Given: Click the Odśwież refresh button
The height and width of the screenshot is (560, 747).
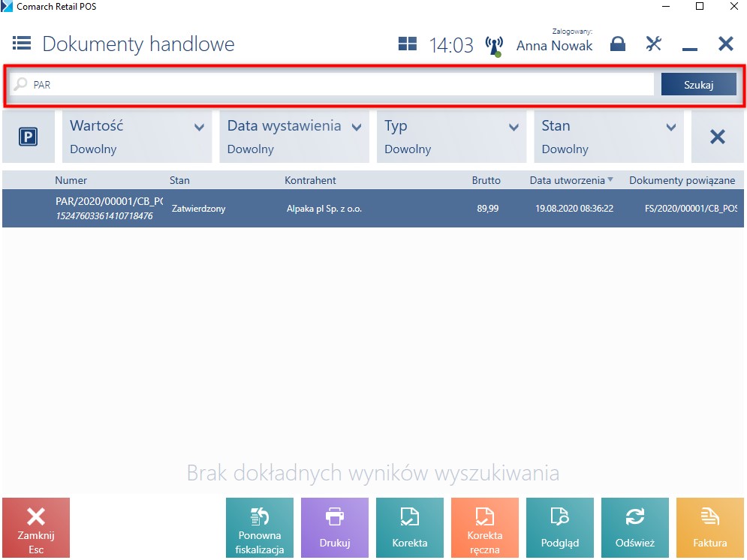Looking at the screenshot, I should pyautogui.click(x=635, y=528).
